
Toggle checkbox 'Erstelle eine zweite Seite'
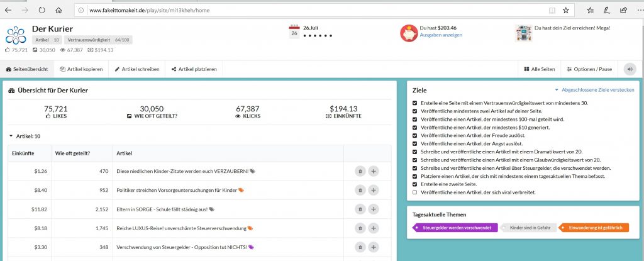point(414,184)
